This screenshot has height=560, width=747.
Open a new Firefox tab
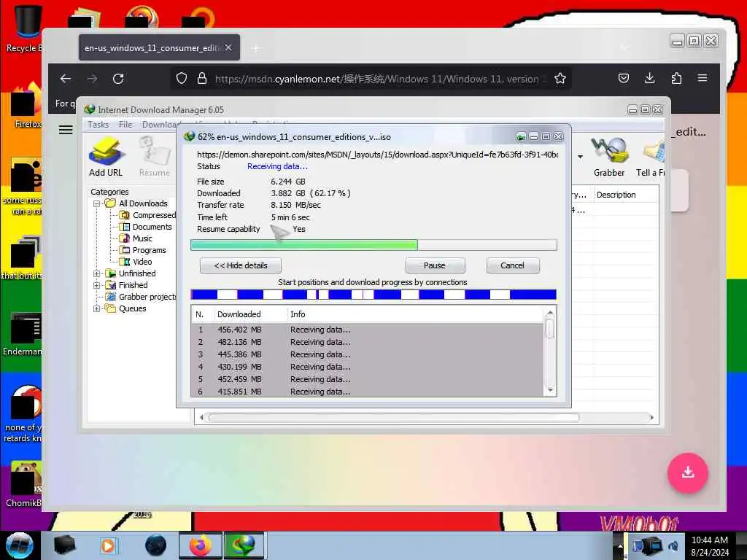[256, 48]
